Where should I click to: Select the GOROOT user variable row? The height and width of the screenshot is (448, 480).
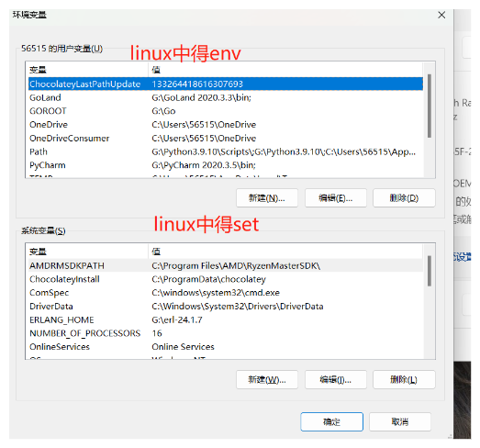point(226,111)
